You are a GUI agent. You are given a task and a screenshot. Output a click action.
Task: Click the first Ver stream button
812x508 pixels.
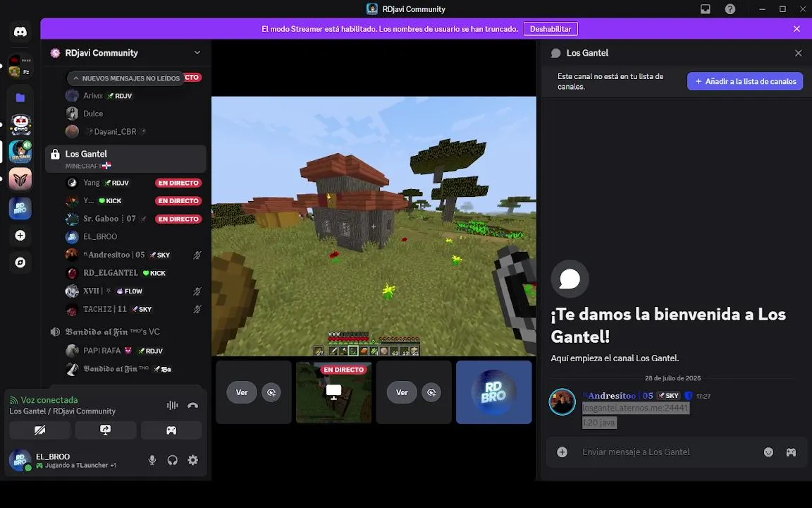coord(242,392)
